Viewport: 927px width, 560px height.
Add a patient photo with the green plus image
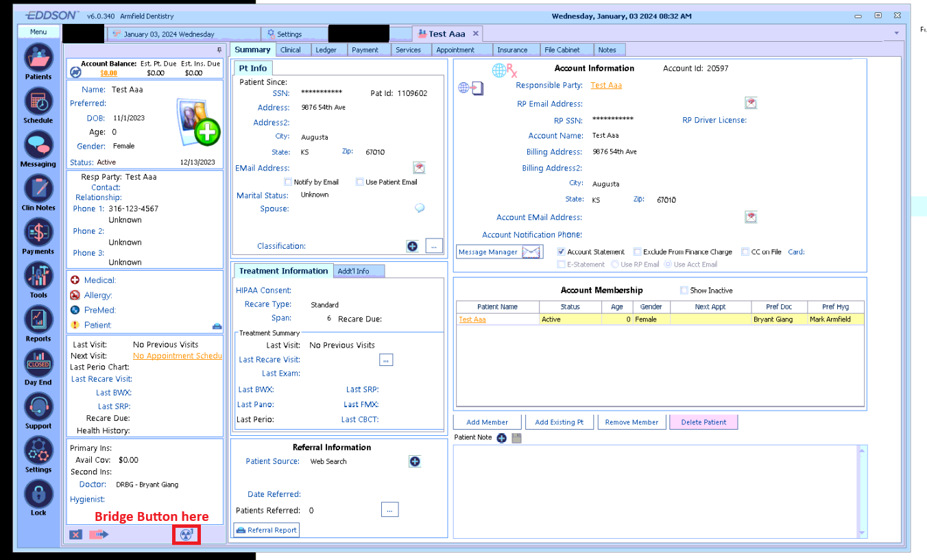[197, 121]
